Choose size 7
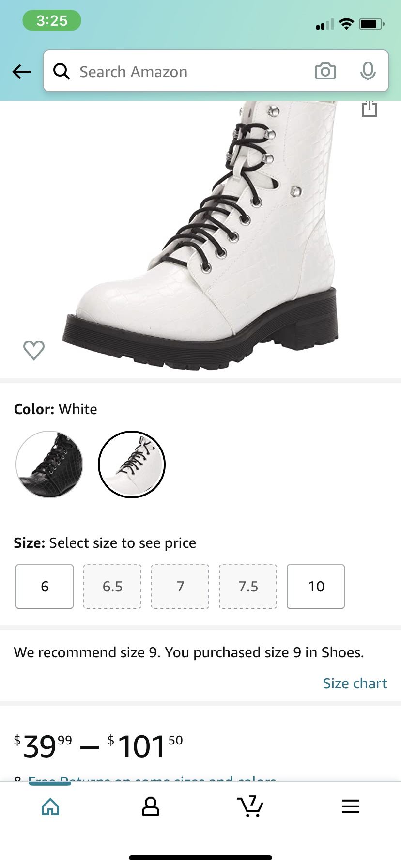The height and width of the screenshot is (868, 401). point(180,586)
